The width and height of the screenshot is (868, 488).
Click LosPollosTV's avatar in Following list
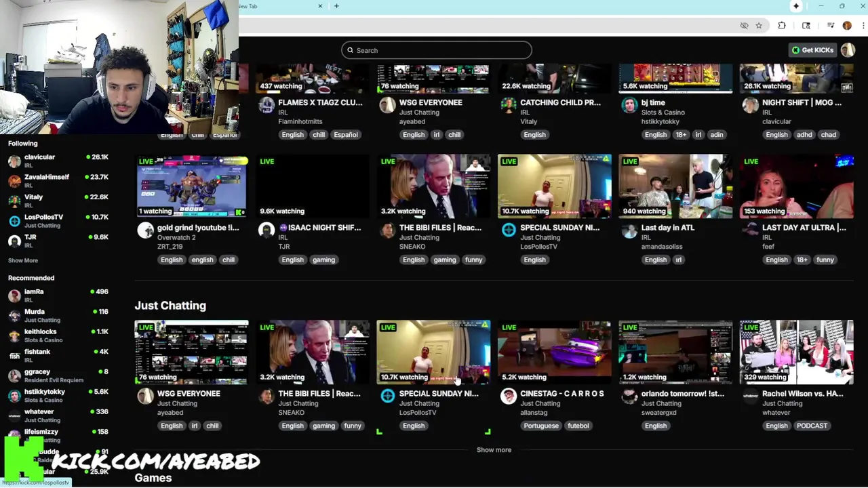(14, 221)
